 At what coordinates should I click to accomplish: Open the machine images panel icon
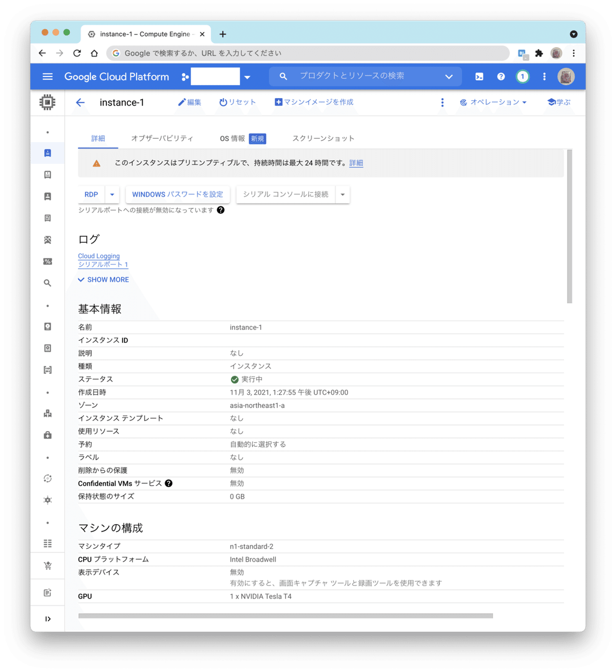(47, 218)
